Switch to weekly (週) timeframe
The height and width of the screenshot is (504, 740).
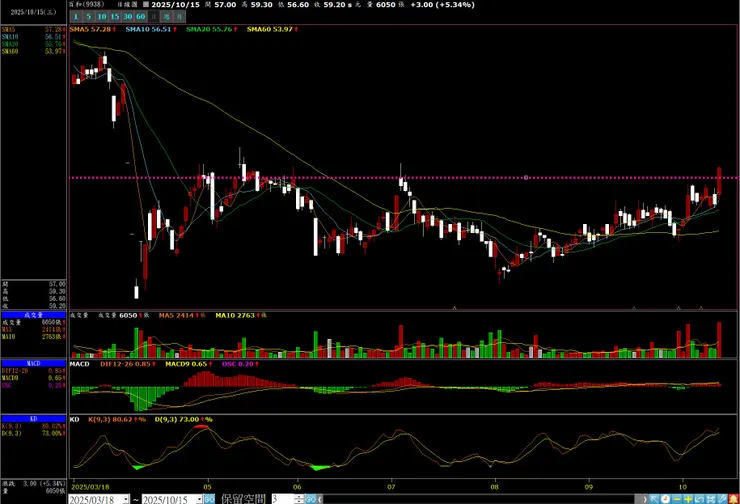click(167, 17)
